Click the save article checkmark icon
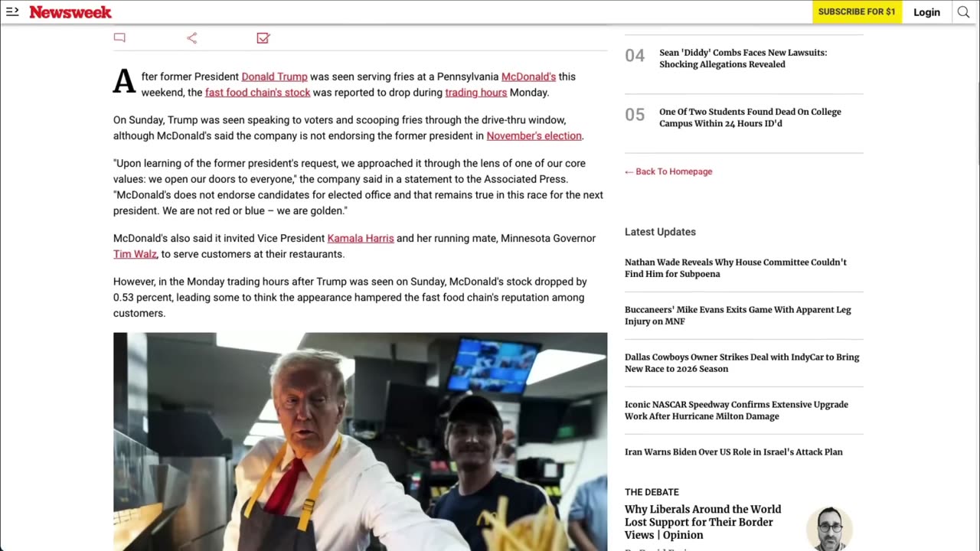The height and width of the screenshot is (551, 980). pyautogui.click(x=263, y=37)
